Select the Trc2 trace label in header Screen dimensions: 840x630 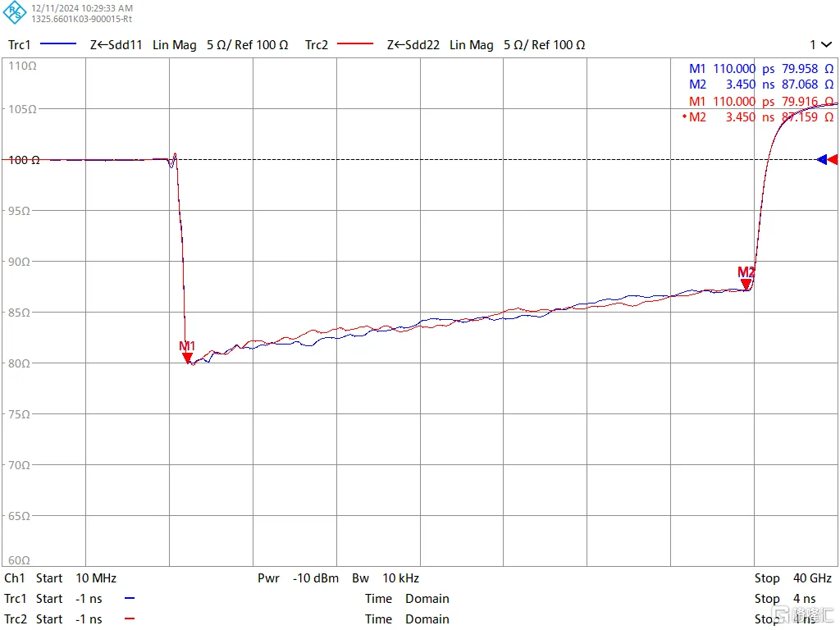pos(317,45)
